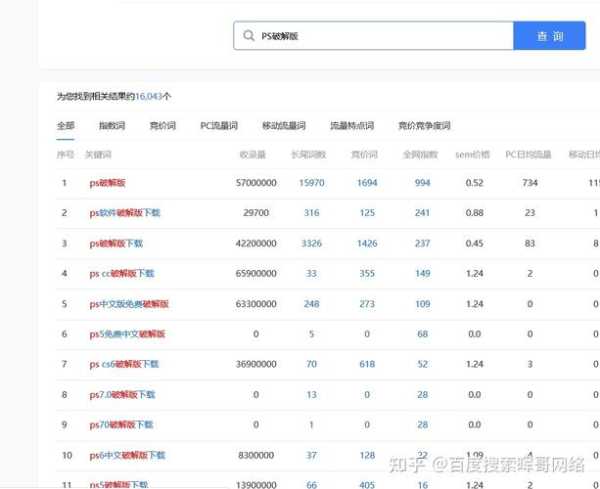Click the magnifier icon in search box
600x489 pixels.
click(249, 36)
